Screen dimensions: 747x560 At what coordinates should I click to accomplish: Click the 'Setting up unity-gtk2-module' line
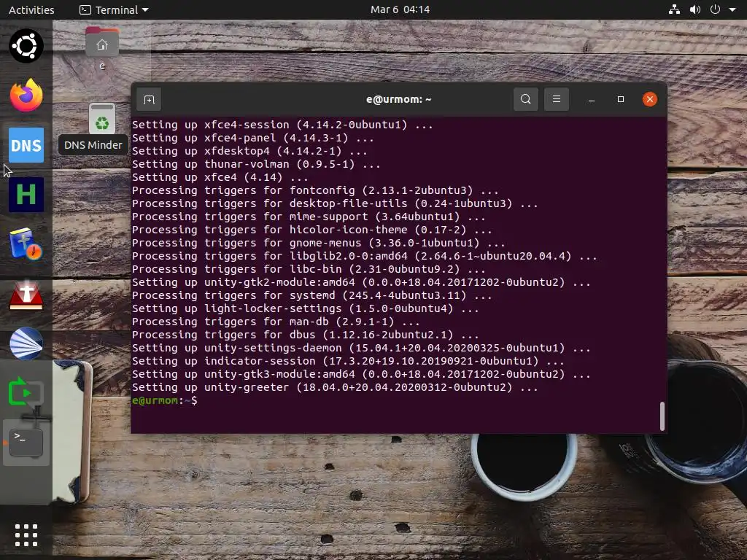pyautogui.click(x=361, y=282)
